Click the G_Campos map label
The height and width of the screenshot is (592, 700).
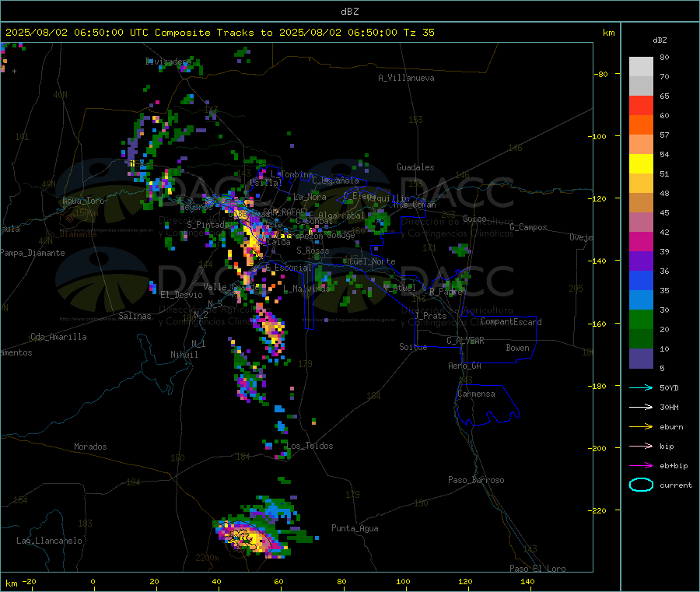[x=528, y=227]
